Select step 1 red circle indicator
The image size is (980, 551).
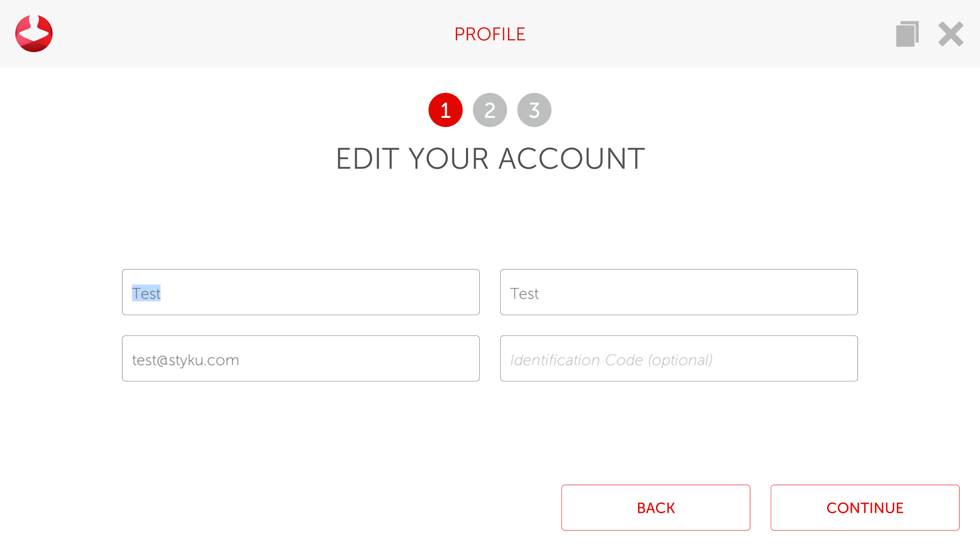click(x=445, y=110)
